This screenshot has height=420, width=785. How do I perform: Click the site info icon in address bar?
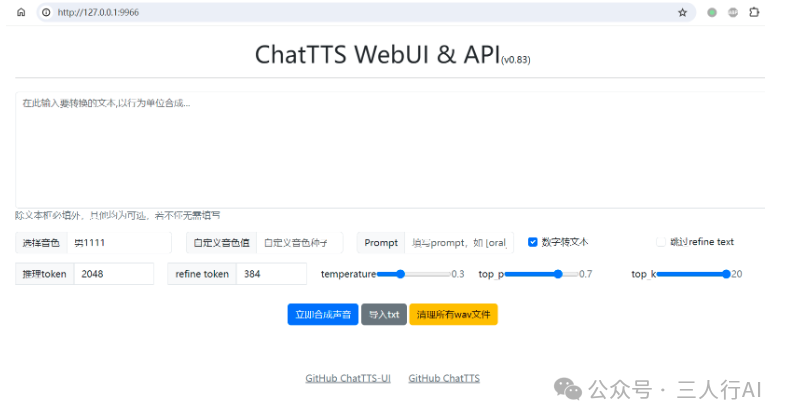pyautogui.click(x=46, y=12)
